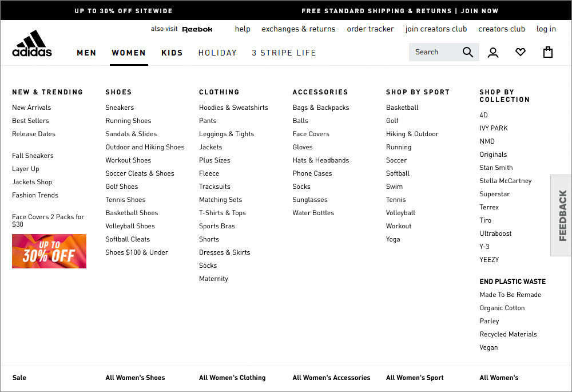572x392 pixels.
Task: Open creators club link
Action: coord(502,29)
